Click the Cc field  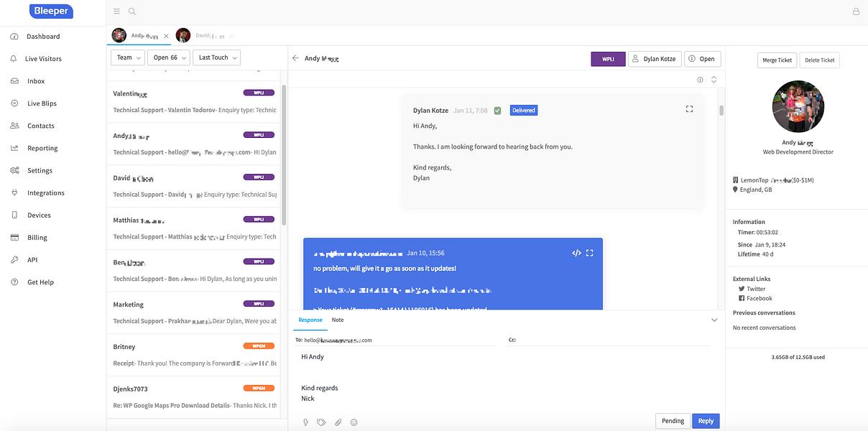608,340
